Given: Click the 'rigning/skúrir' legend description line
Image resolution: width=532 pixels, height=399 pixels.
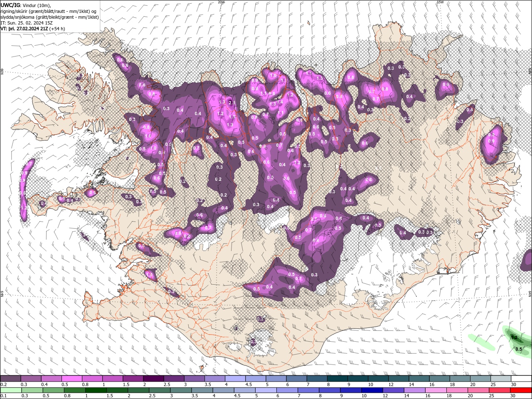Looking at the screenshot, I should (x=49, y=11).
